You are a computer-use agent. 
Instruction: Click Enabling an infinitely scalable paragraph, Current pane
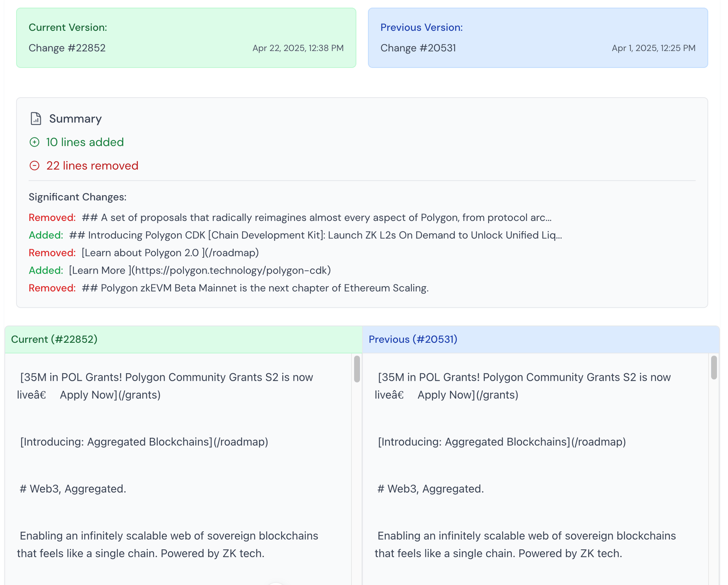click(168, 544)
